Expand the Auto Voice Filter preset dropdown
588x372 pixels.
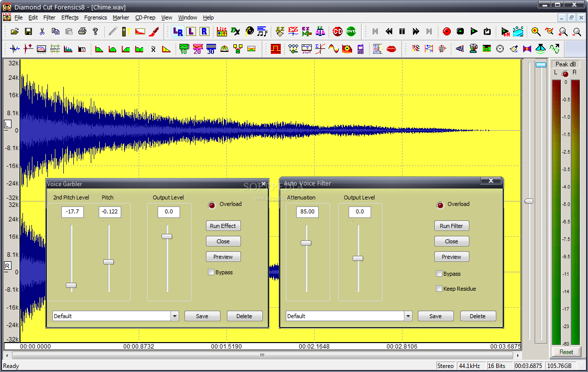[408, 316]
